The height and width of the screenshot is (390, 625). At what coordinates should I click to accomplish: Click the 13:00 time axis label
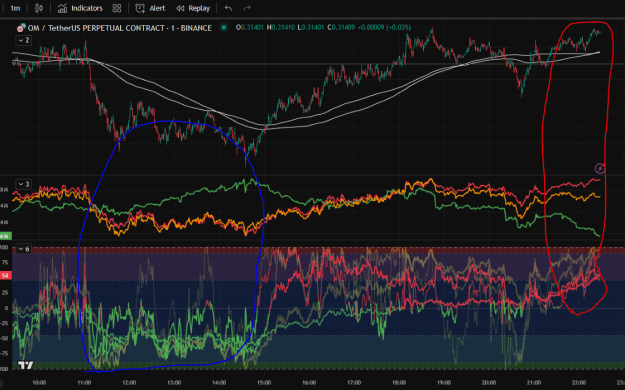tap(174, 383)
